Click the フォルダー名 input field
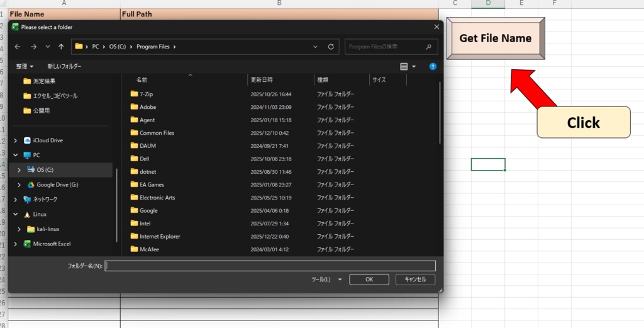Image resolution: width=644 pixels, height=328 pixels. click(x=270, y=266)
